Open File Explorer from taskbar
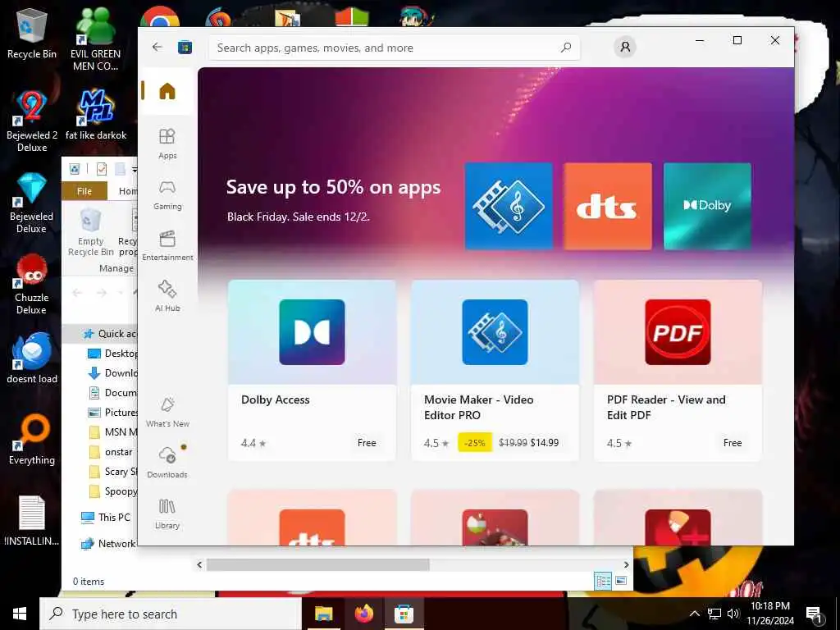The image size is (840, 630). click(323, 614)
